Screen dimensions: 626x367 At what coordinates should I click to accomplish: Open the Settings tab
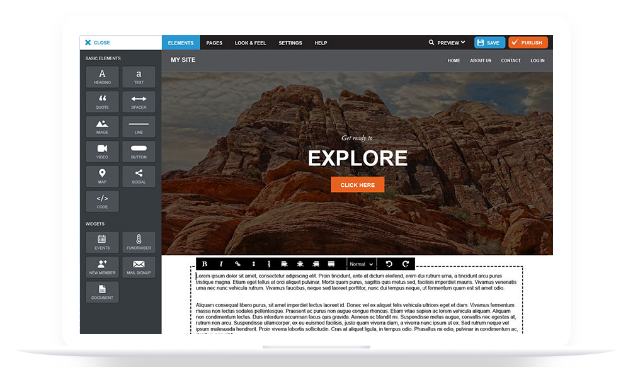[x=290, y=43]
